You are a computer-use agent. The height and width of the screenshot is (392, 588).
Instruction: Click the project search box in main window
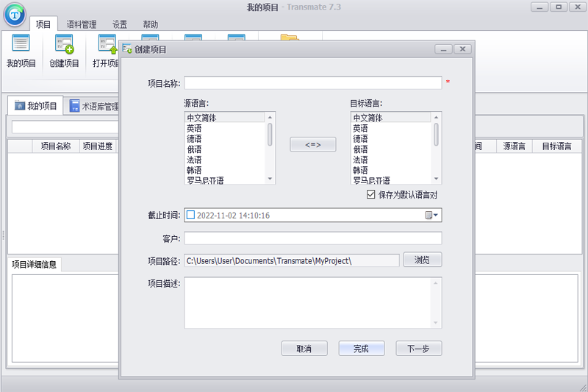click(x=65, y=127)
